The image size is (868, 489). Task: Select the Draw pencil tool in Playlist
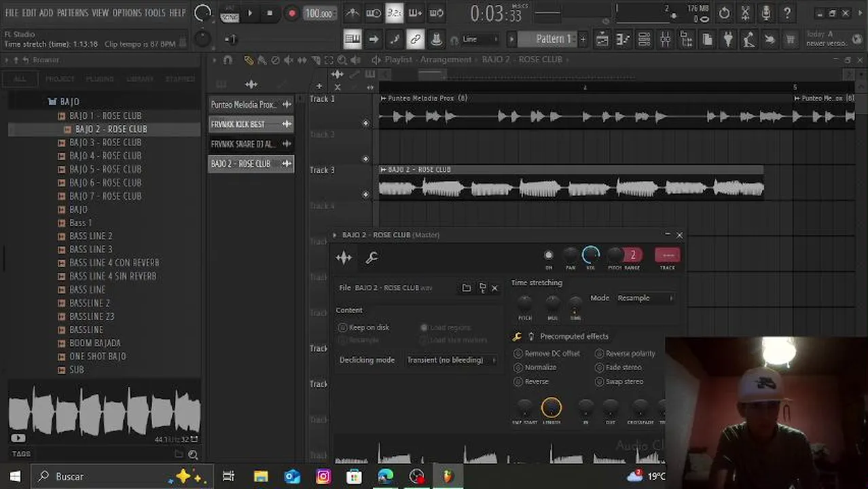click(249, 60)
